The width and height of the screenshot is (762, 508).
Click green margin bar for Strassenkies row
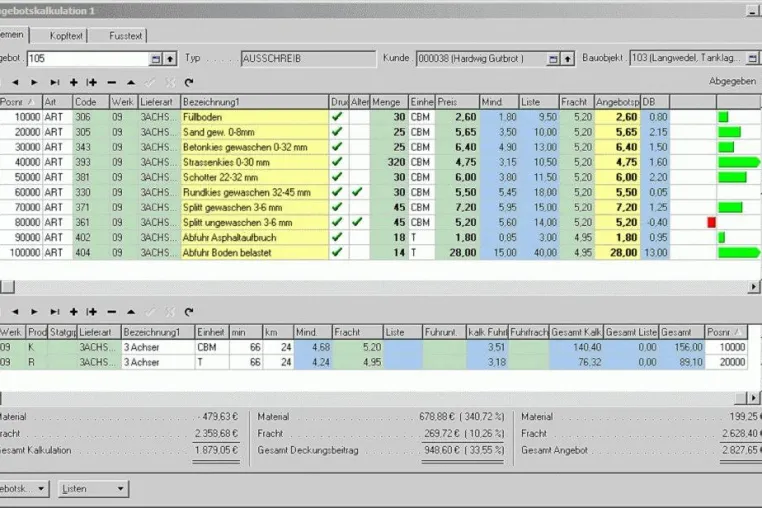click(739, 162)
